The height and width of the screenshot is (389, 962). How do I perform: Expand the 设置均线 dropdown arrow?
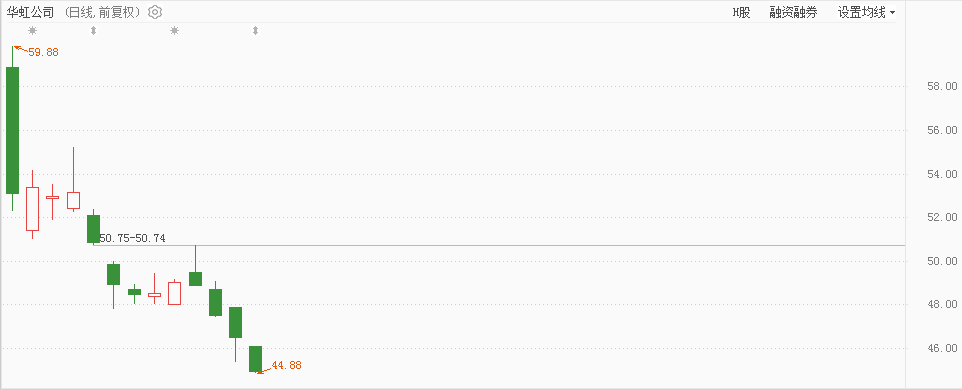click(x=892, y=12)
